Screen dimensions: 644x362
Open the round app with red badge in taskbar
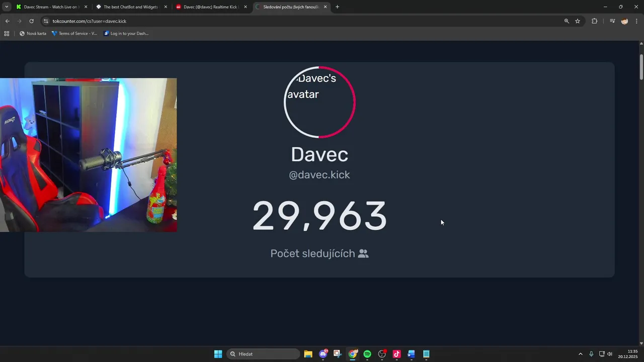(x=382, y=354)
